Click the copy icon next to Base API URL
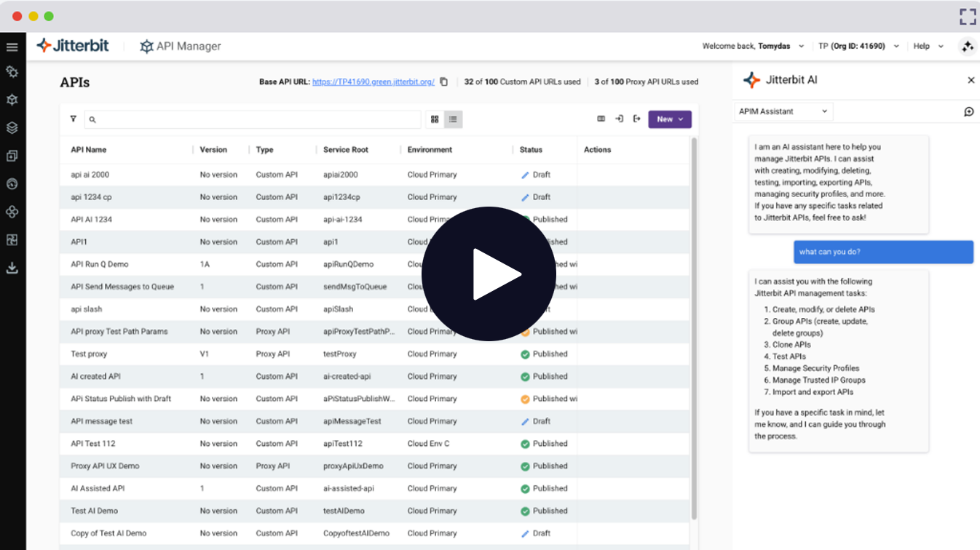Image resolution: width=980 pixels, height=550 pixels. coord(444,82)
